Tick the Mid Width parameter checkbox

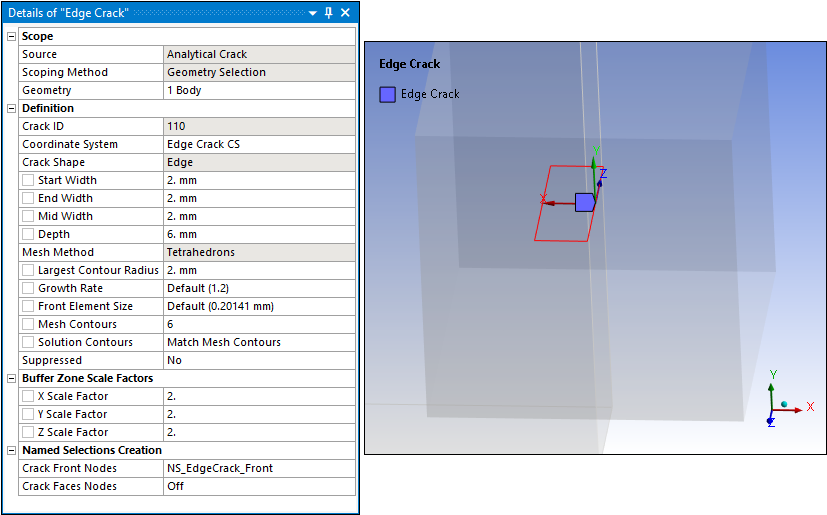click(x=28, y=216)
